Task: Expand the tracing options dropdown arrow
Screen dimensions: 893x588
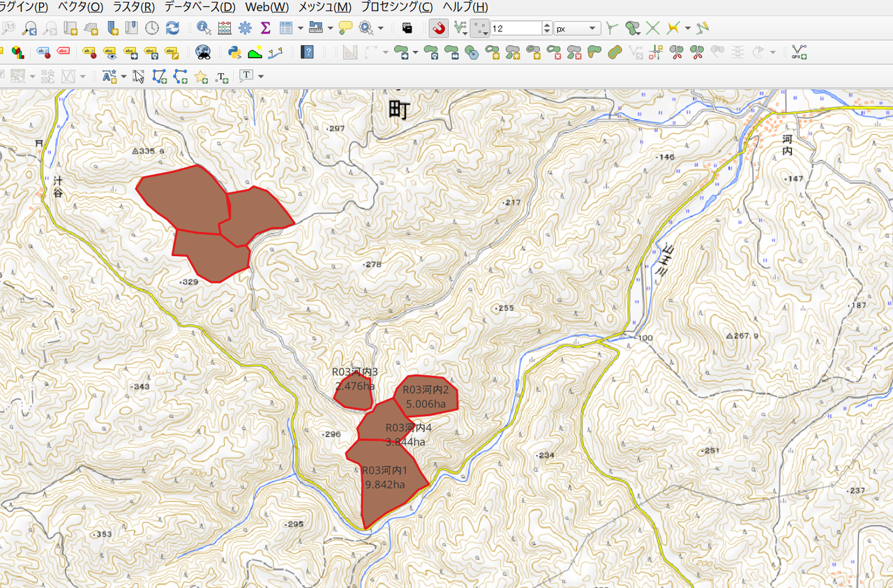Action: pos(688,29)
